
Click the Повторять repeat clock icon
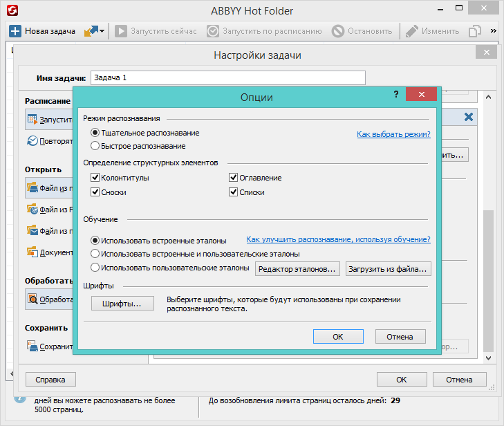(x=32, y=141)
